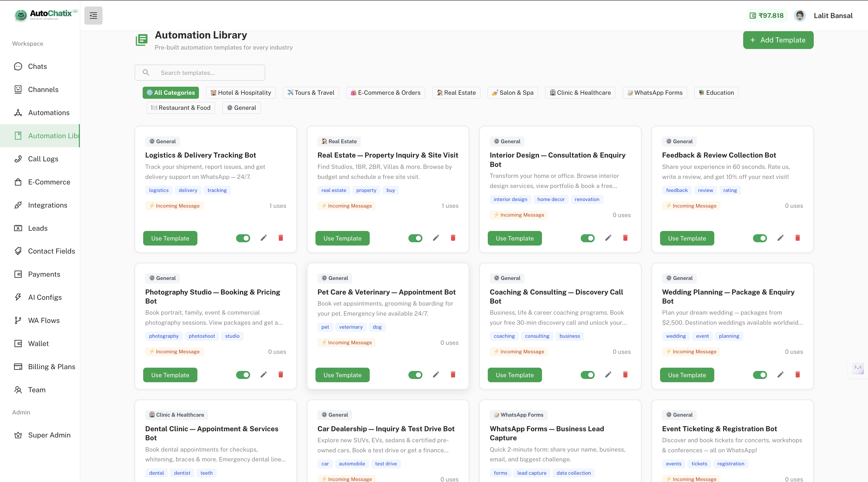Screen dimensions: 868x482
Task: Click the Contact Fields tag icon
Action: coord(18,251)
